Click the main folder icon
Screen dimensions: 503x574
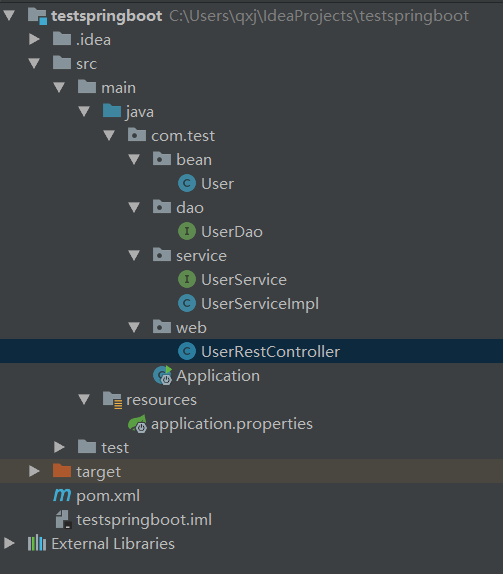87,87
